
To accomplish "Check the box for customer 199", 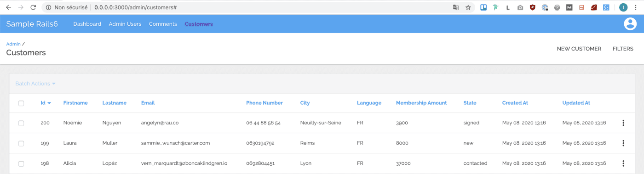I will 21,143.
